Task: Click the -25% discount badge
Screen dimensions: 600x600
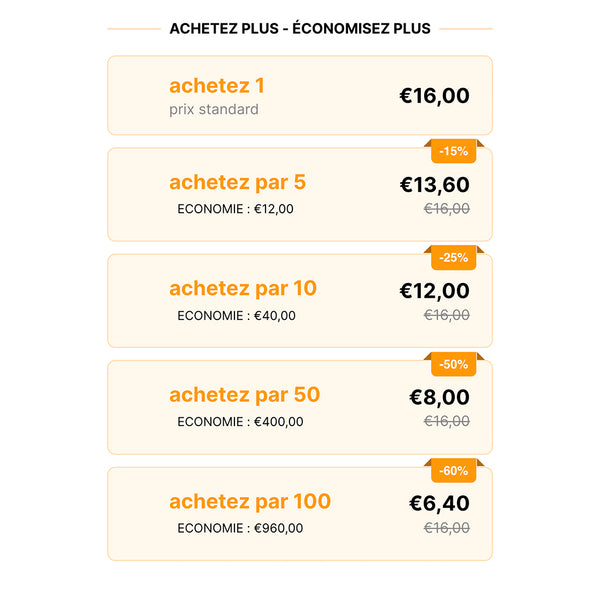Action: 453,258
